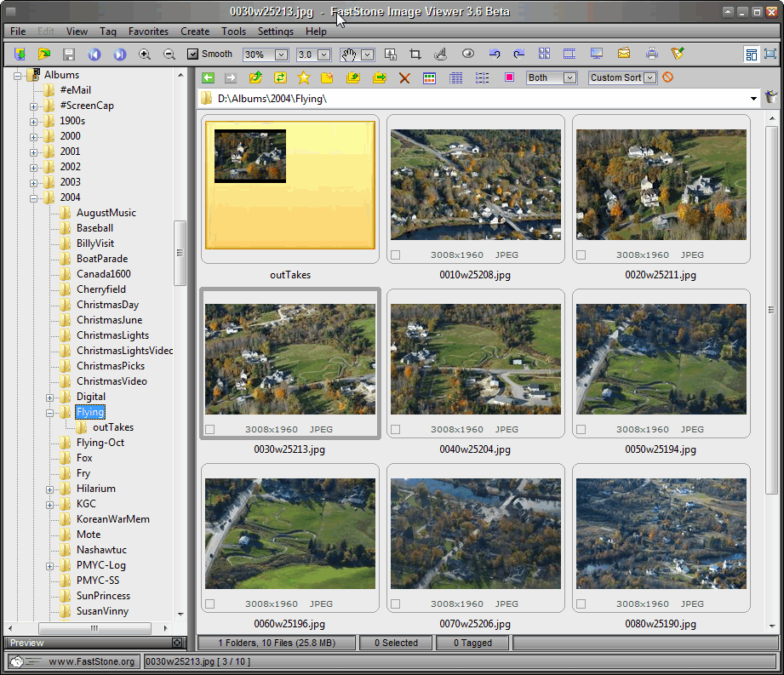Open the 30% zoom level dropdown
This screenshot has height=675, width=784.
tap(281, 54)
